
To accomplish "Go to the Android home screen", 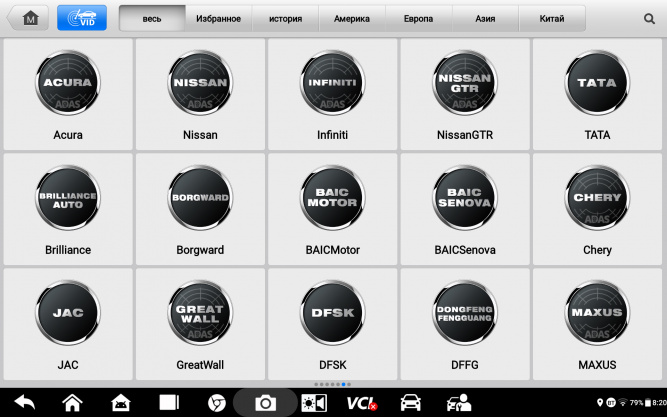I will [72, 402].
